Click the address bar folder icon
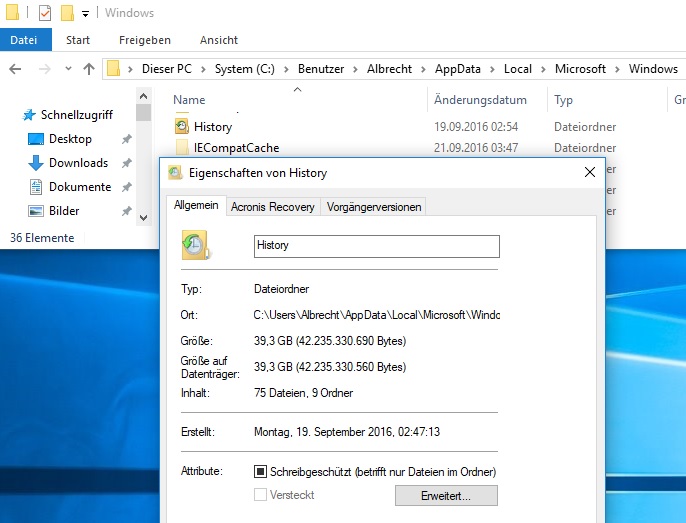 [113, 68]
